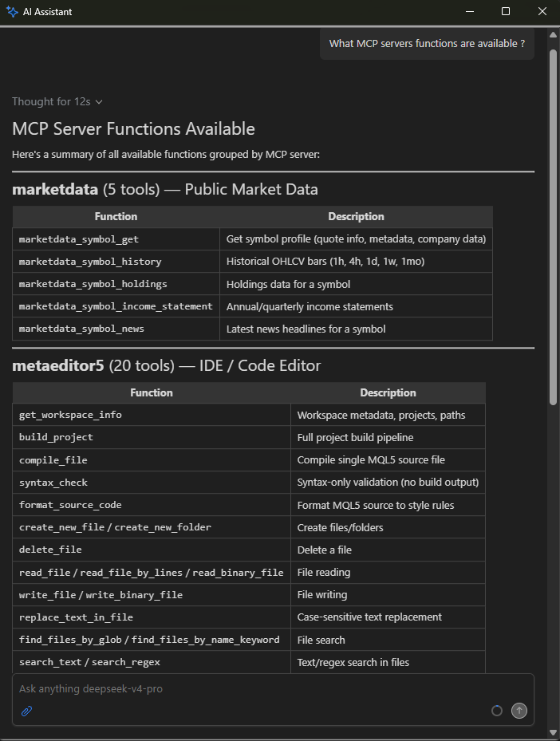560x741 pixels.
Task: Click the scrollbar up arrow
Action: pos(554,34)
